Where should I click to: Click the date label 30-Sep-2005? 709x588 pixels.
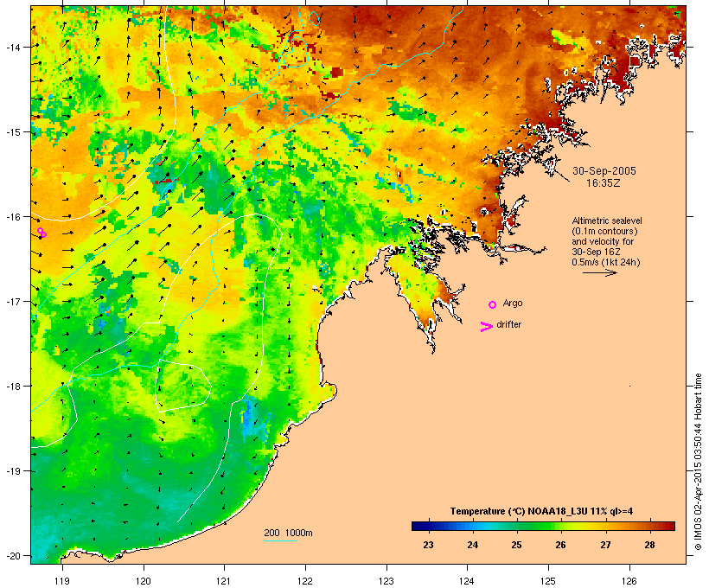coord(604,171)
